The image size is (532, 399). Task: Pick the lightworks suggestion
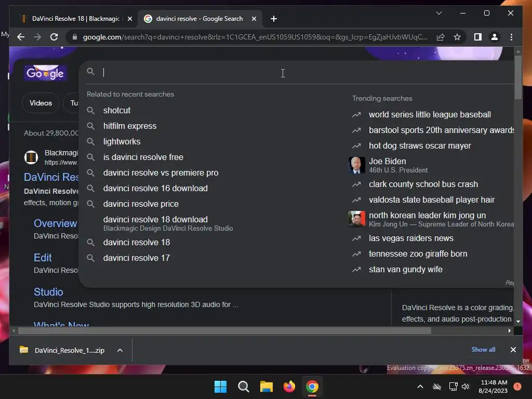122,141
